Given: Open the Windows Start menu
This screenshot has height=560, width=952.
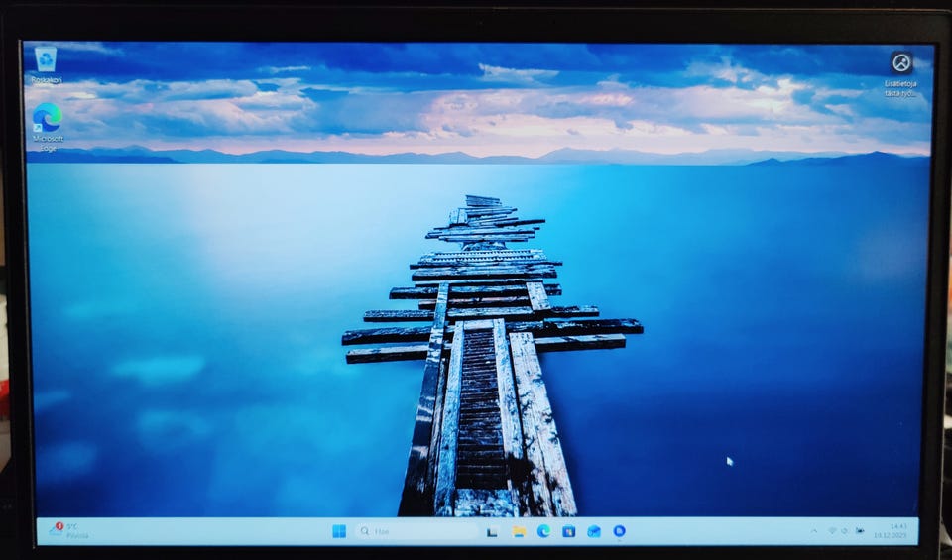Looking at the screenshot, I should (x=339, y=531).
